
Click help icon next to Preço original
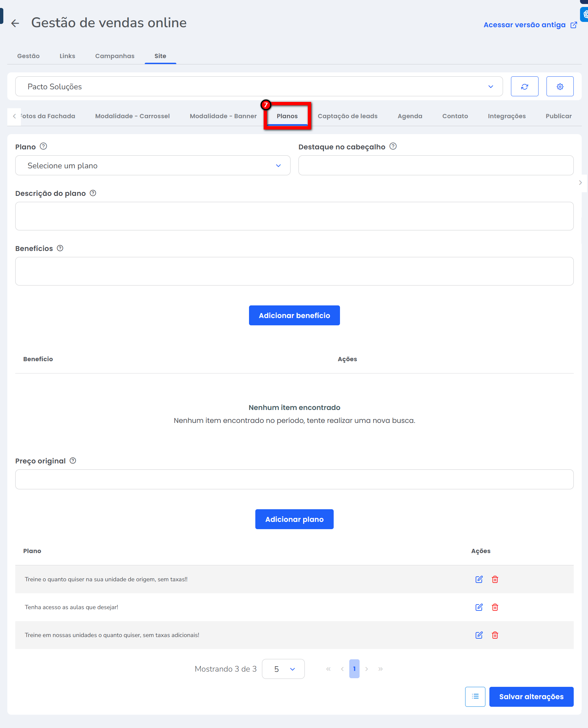[73, 460]
